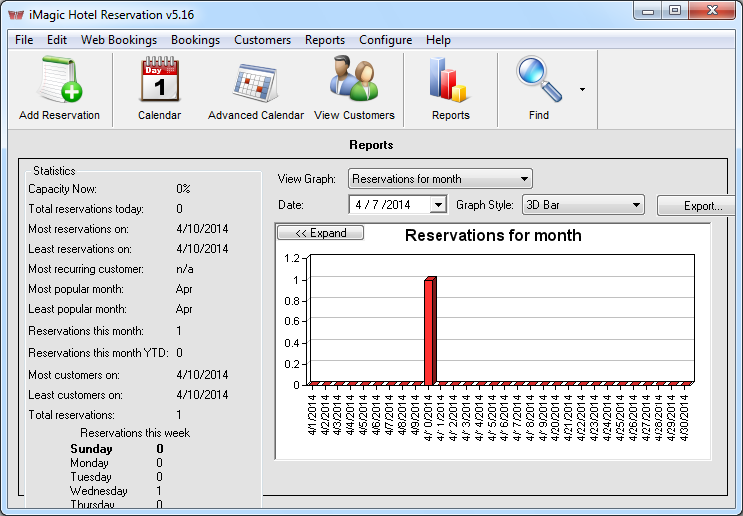Screen dimensions: 743x516
Task: Click the Wednesday row label
Action: [x=99, y=490]
